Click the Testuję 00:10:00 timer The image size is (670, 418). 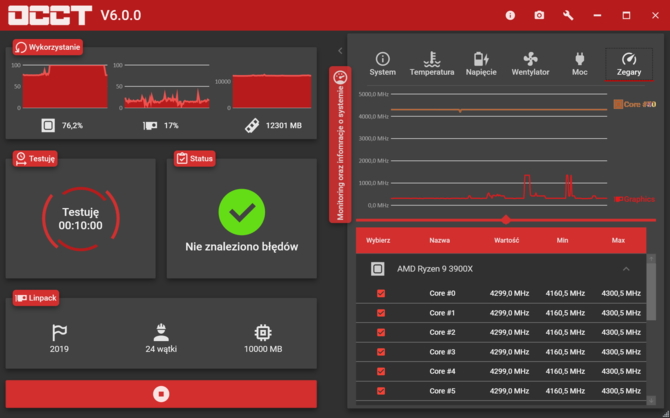81,219
